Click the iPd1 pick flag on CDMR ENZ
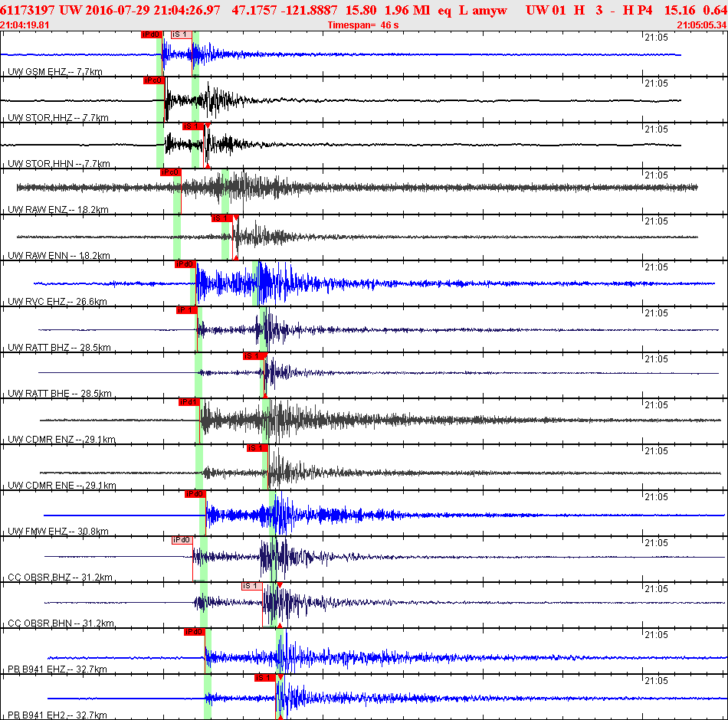Screen dimensions: 728x720 189,402
